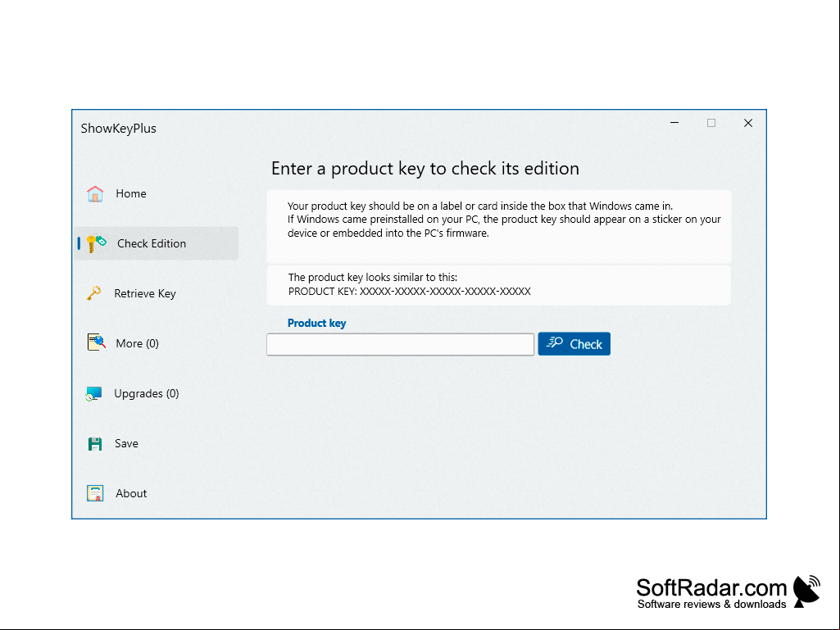Viewport: 840px width, 630px height.
Task: Minimize the ShowKeyPlus window
Action: click(674, 123)
